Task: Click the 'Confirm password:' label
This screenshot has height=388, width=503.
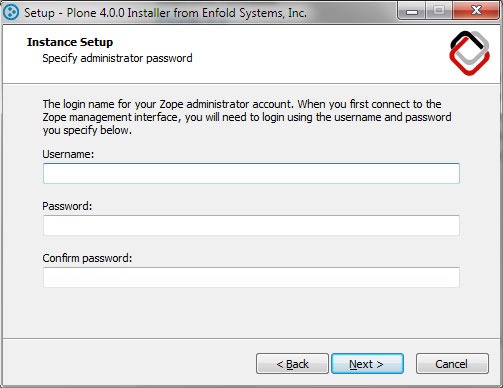Action: [x=87, y=258]
